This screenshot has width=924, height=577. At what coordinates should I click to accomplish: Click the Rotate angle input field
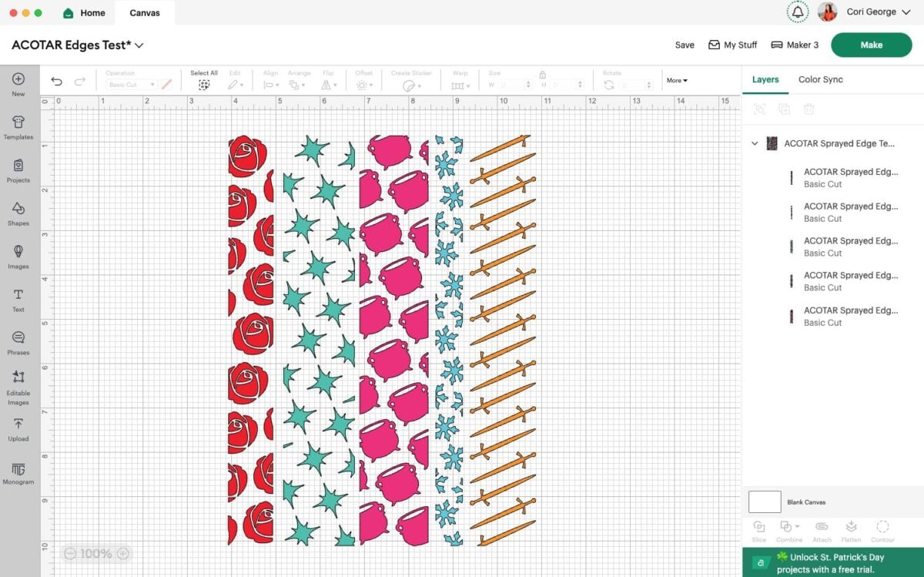(x=636, y=85)
